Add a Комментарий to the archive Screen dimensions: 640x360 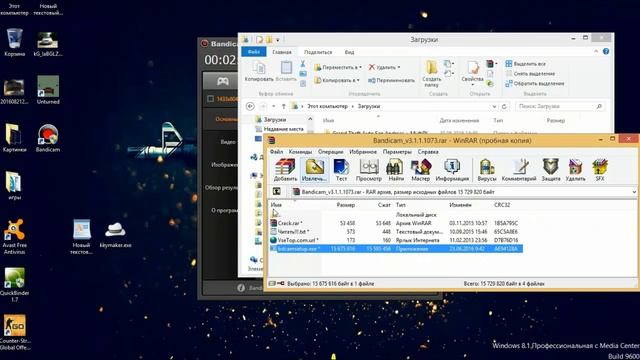coord(519,169)
